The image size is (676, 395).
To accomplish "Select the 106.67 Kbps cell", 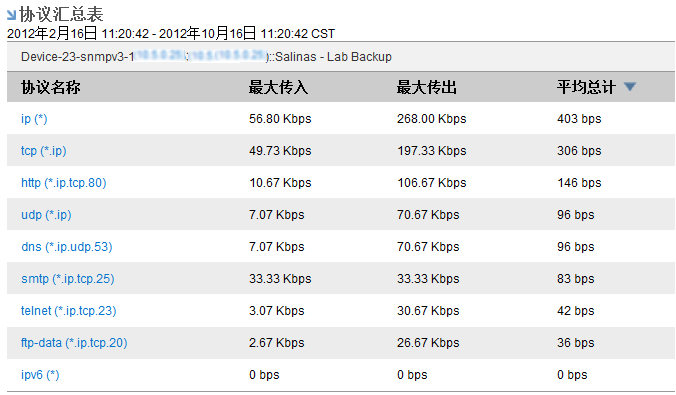I will click(432, 183).
